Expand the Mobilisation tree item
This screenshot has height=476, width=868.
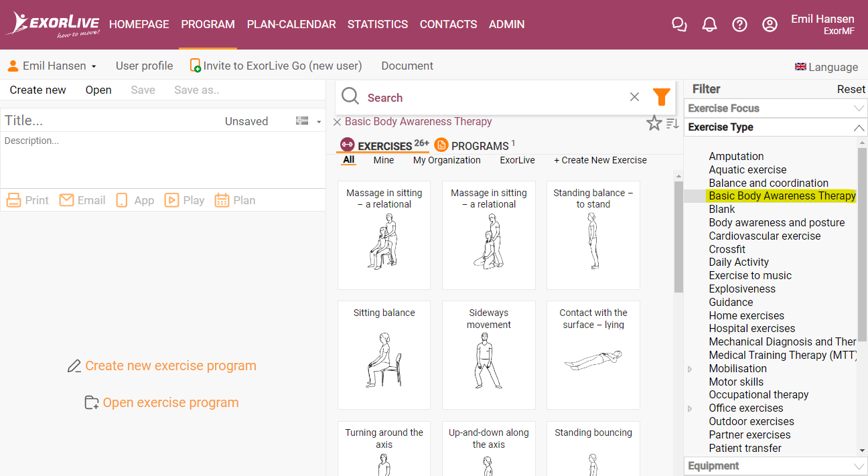click(690, 369)
